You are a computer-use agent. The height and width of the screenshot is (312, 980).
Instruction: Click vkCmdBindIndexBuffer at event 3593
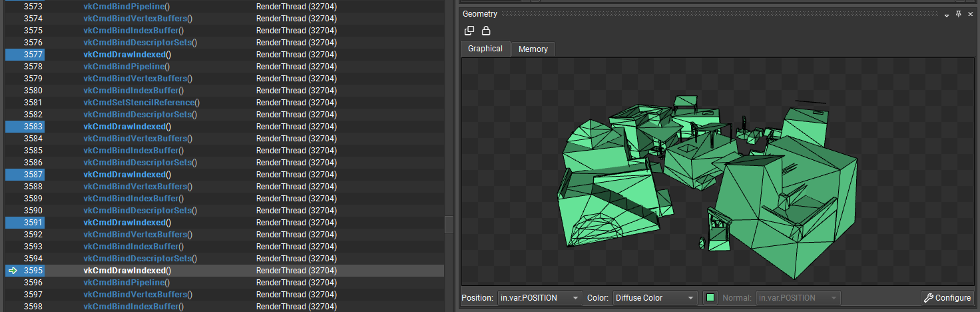tap(133, 247)
